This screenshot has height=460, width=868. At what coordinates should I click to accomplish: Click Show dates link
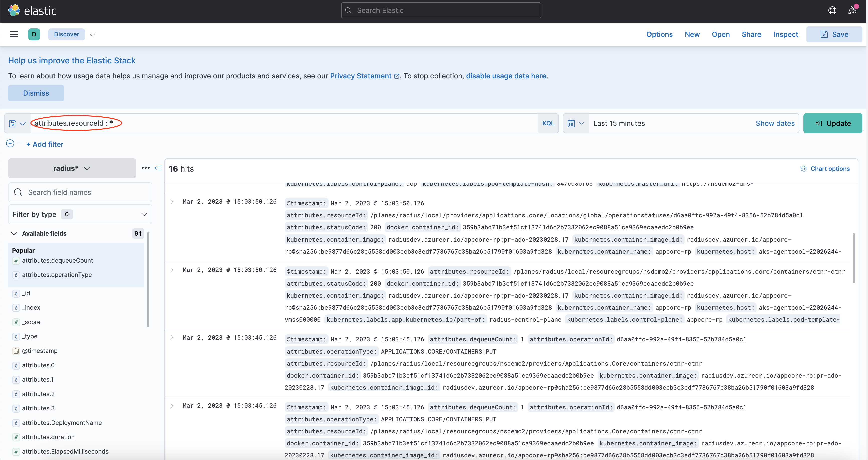pos(775,123)
